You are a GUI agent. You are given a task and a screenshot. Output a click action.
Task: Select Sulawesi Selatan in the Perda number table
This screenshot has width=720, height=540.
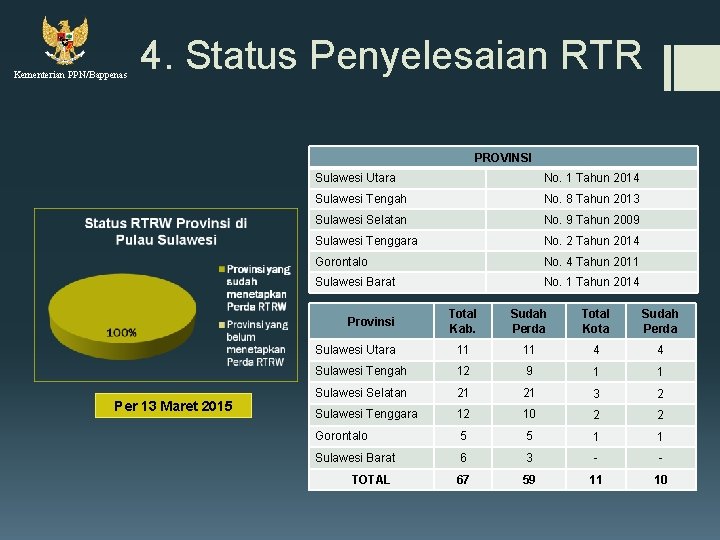tap(360, 220)
